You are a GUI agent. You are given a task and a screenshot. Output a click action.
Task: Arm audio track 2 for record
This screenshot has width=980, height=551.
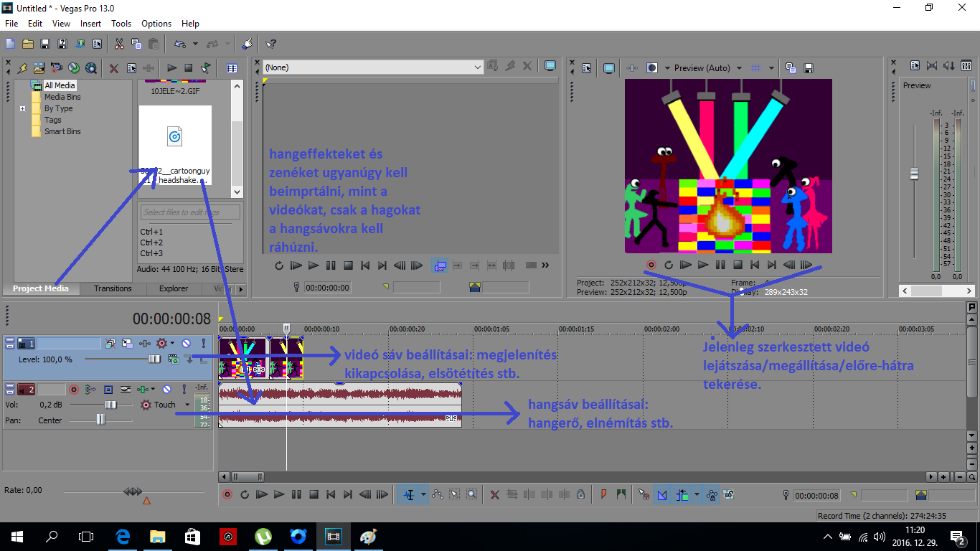[74, 390]
